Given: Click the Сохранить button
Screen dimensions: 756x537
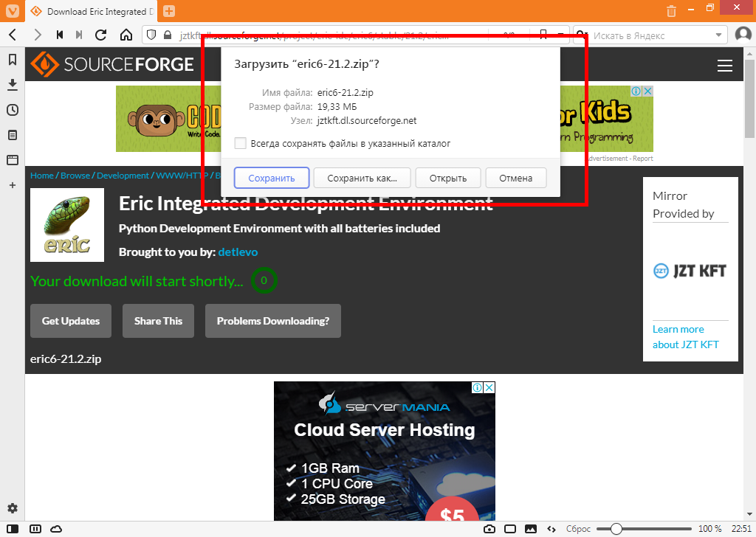Looking at the screenshot, I should pyautogui.click(x=271, y=178).
